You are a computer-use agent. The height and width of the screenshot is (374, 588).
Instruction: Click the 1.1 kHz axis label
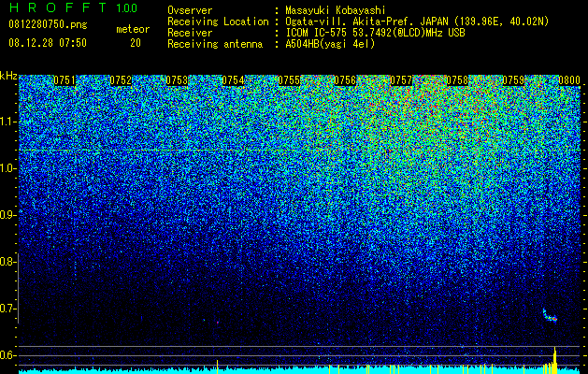7,122
